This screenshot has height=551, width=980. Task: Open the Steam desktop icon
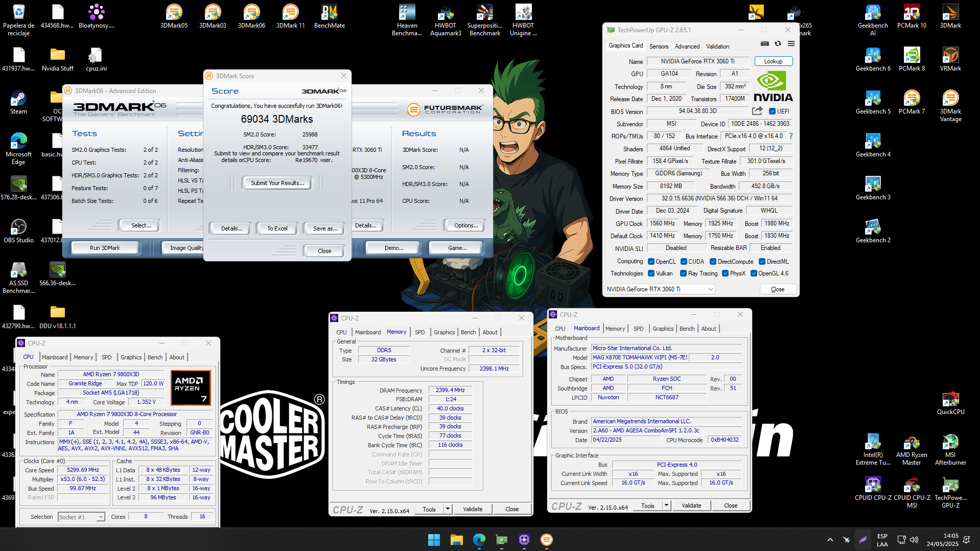click(x=18, y=102)
